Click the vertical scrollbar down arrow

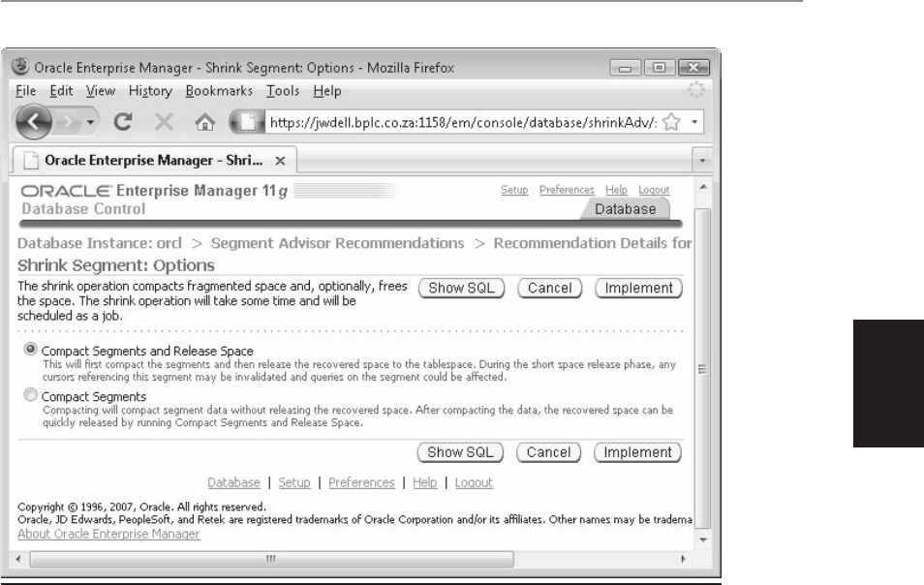click(x=702, y=539)
